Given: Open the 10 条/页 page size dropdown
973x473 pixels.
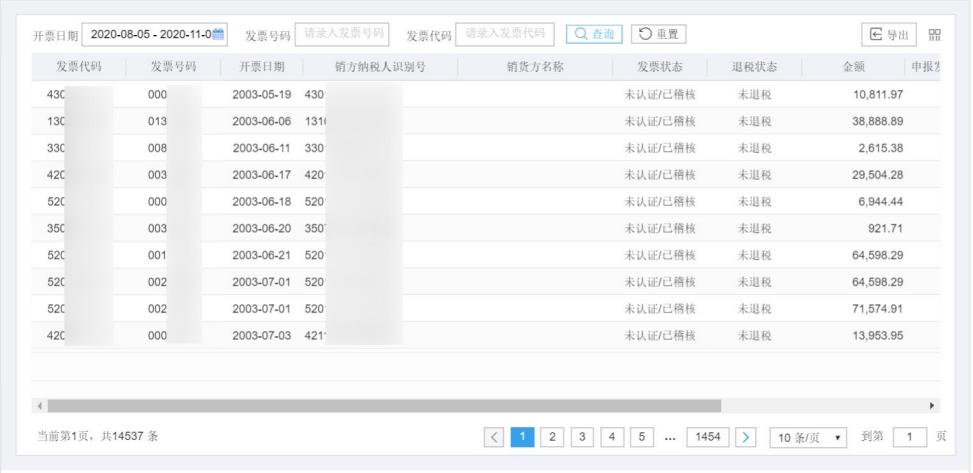Looking at the screenshot, I should [807, 437].
